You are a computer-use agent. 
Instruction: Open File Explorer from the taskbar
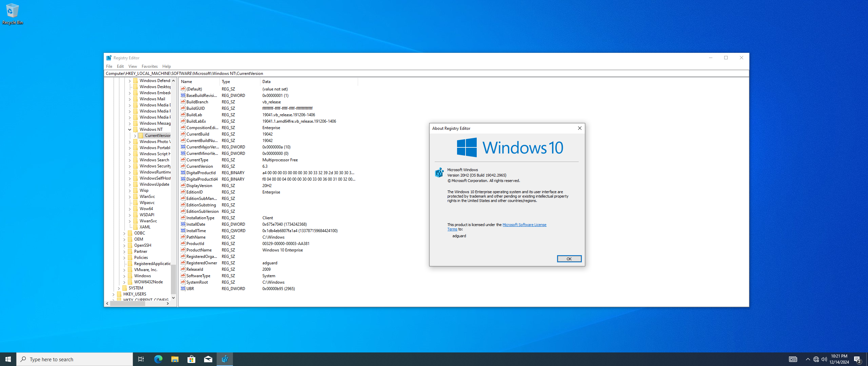click(175, 359)
